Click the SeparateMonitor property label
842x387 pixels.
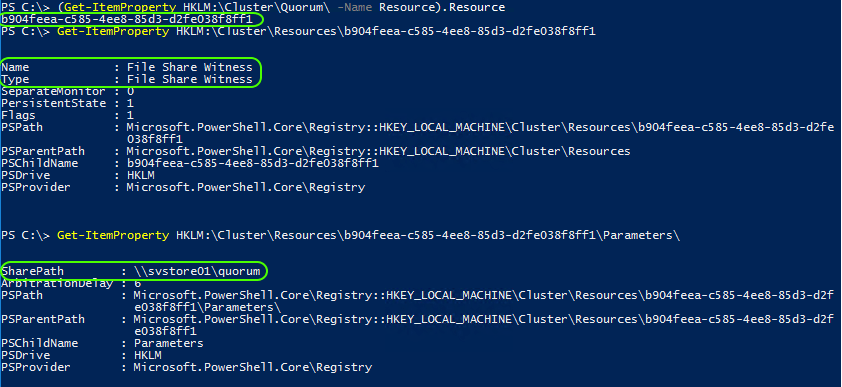point(53,91)
